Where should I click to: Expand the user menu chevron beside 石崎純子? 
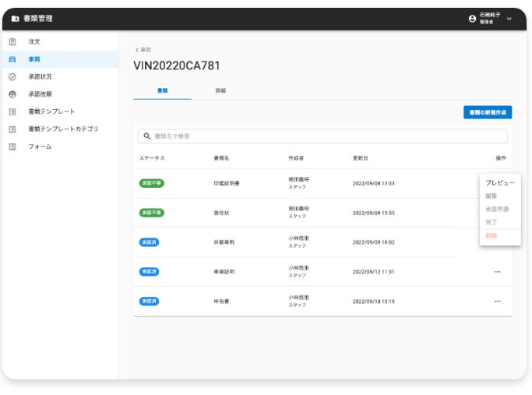(509, 19)
